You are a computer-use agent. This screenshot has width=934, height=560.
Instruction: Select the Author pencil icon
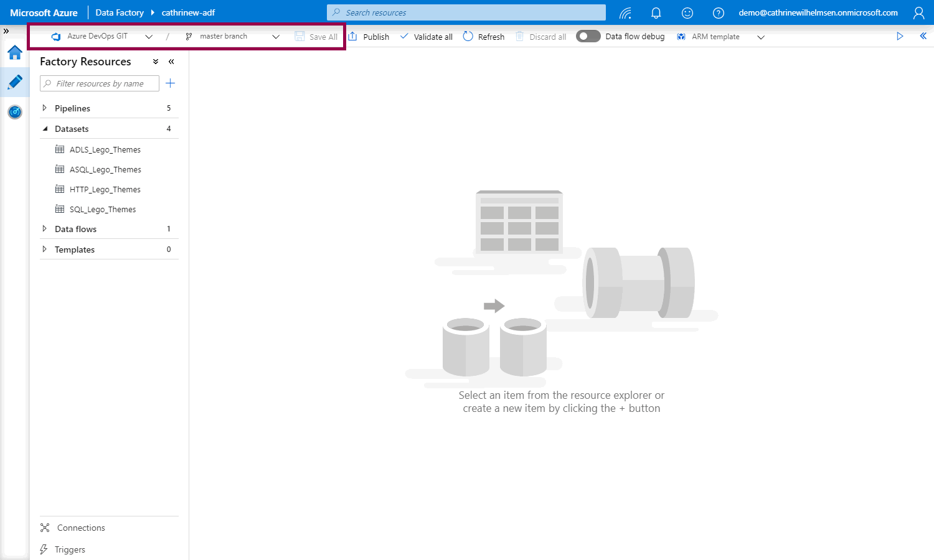coord(15,82)
